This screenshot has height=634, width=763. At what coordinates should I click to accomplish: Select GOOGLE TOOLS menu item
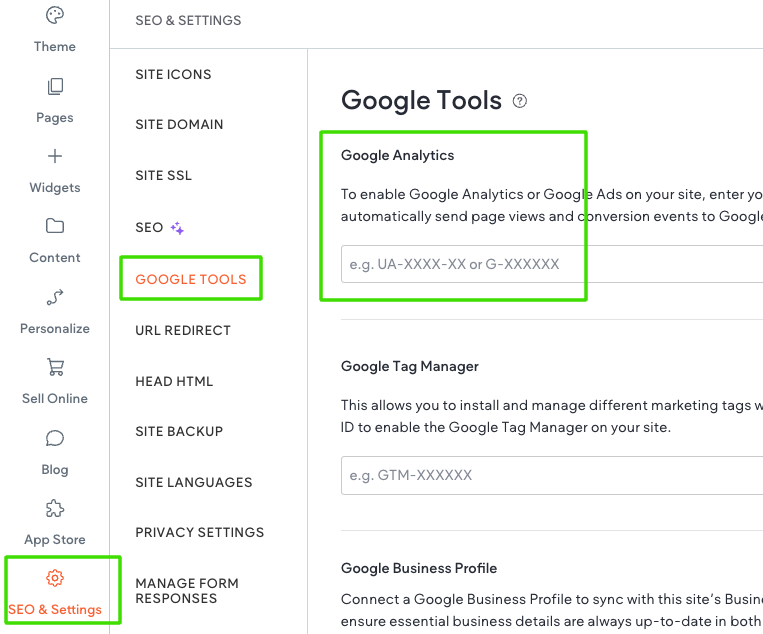tap(191, 279)
